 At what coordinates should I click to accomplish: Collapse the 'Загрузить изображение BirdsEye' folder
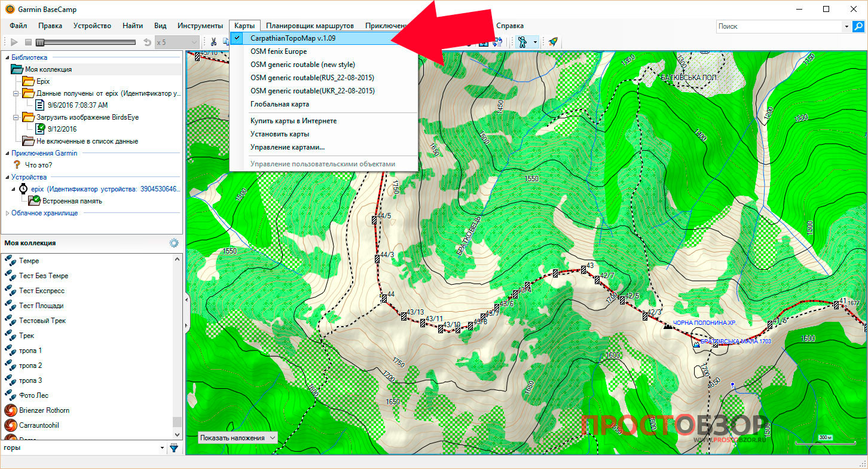[x=16, y=117]
